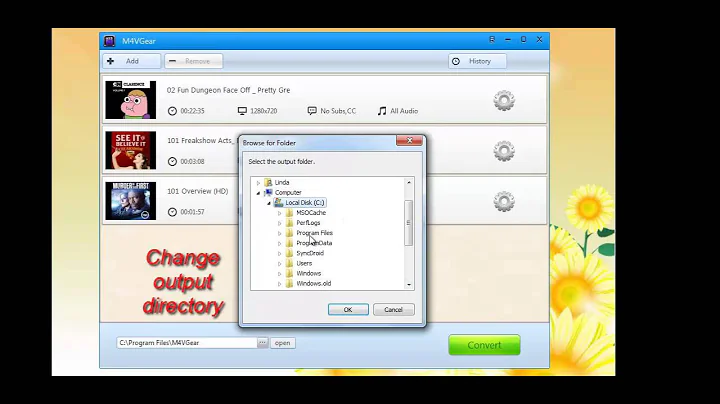The image size is (720, 404).
Task: Close the Browse for Folder dialog
Action: click(x=409, y=141)
